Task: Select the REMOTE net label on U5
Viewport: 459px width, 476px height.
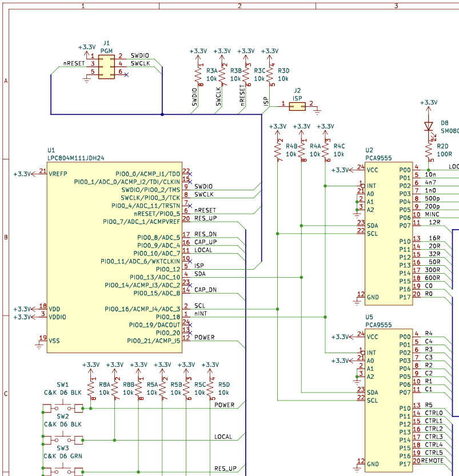Action: [x=432, y=461]
